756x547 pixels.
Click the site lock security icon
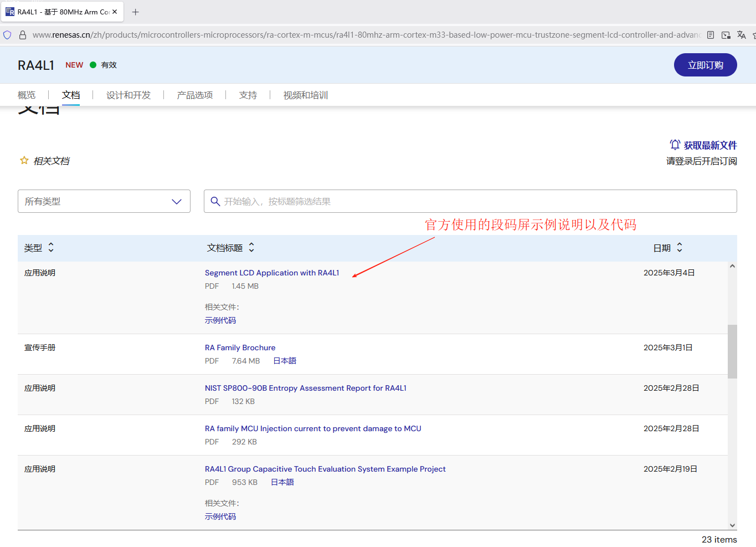(23, 35)
